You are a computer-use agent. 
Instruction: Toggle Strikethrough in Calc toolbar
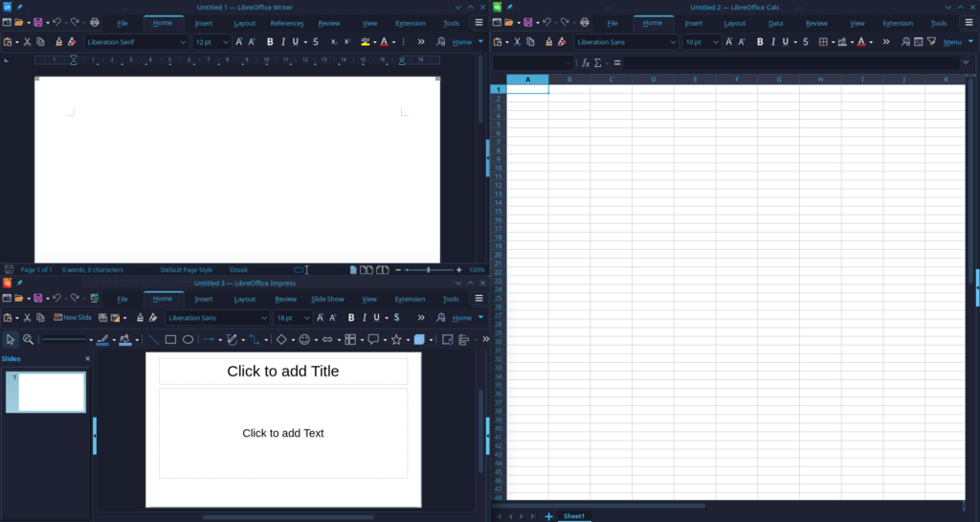click(x=806, y=42)
